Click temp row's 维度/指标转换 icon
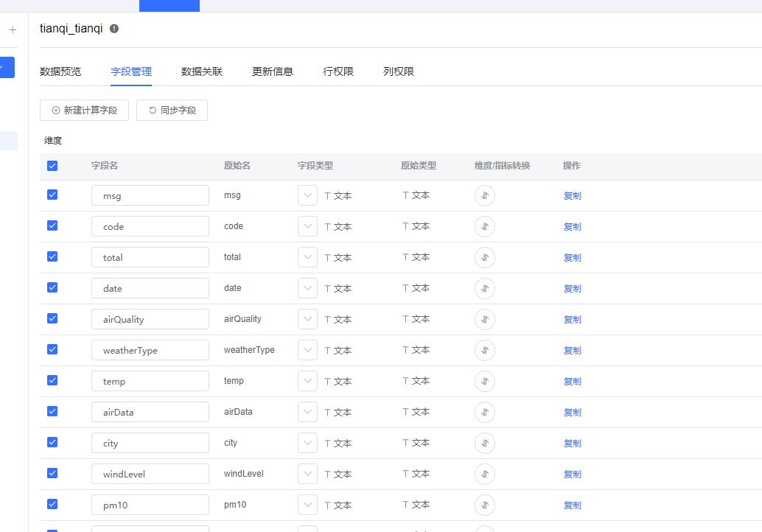Viewport: 762px width, 532px height. (484, 381)
